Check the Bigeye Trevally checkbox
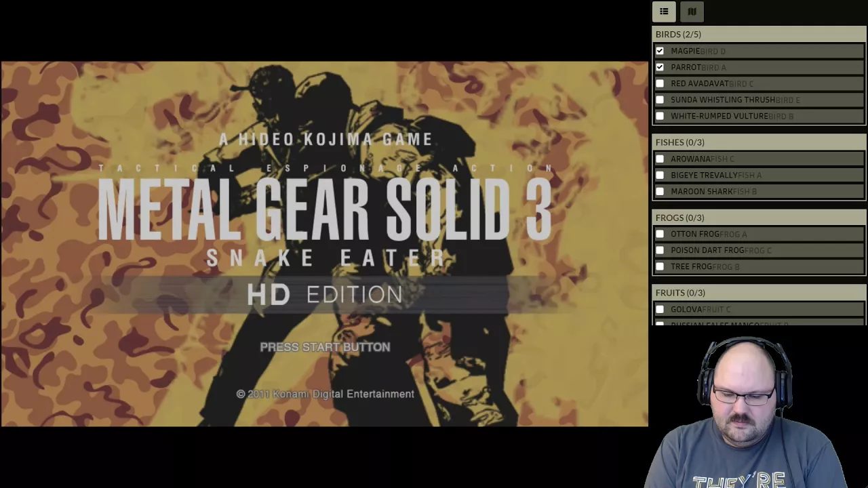This screenshot has height=488, width=868. pos(660,175)
